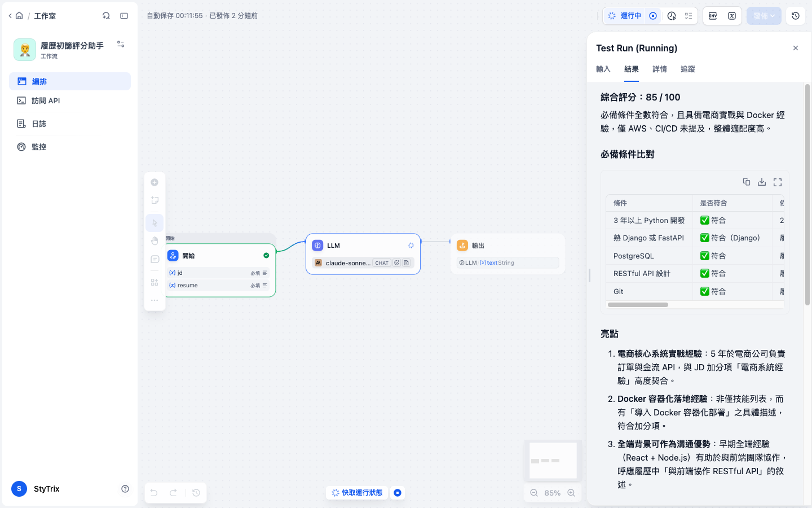The height and width of the screenshot is (508, 812).
Task: Click the results panel vertical scrollbar
Action: pos(807,195)
